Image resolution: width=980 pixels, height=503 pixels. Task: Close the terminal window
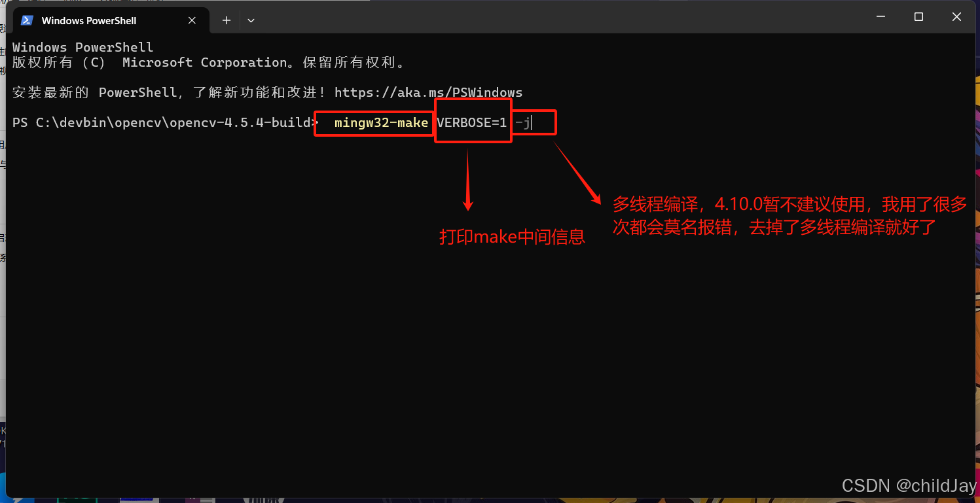pyautogui.click(x=956, y=17)
